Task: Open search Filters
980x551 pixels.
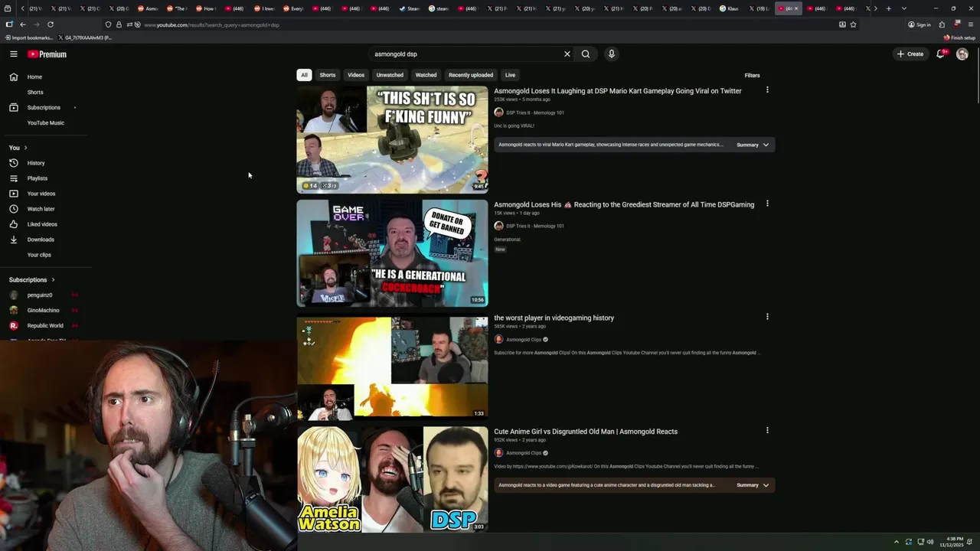Action: (x=752, y=76)
